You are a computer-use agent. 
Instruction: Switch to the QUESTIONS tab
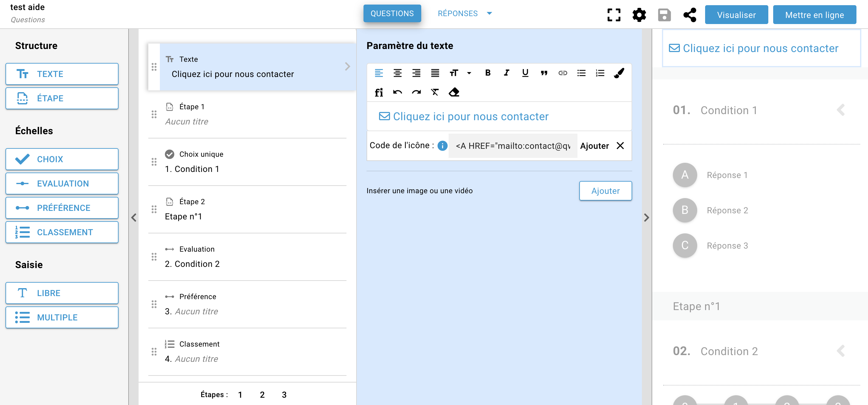click(x=392, y=13)
